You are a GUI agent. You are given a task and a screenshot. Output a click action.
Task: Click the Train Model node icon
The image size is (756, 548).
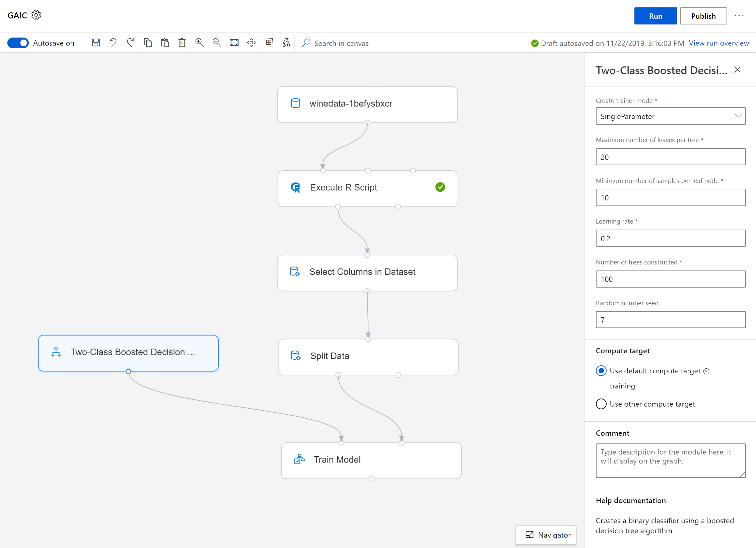(x=300, y=459)
